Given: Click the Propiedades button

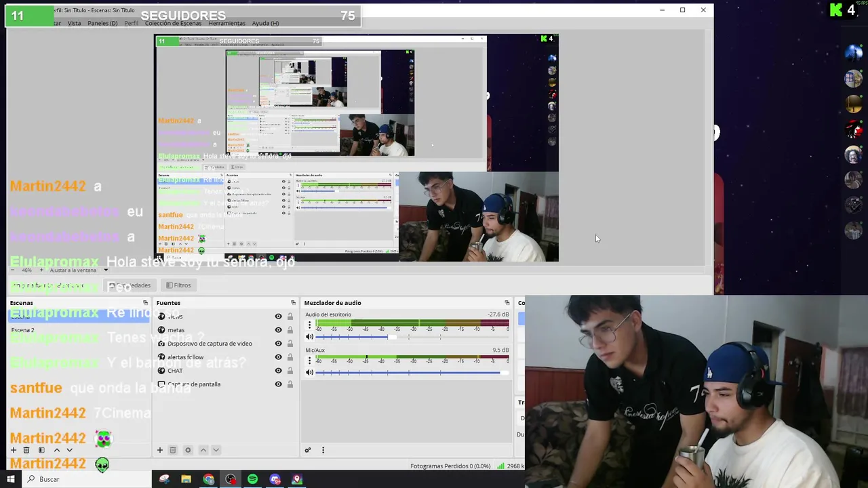Looking at the screenshot, I should 130,285.
